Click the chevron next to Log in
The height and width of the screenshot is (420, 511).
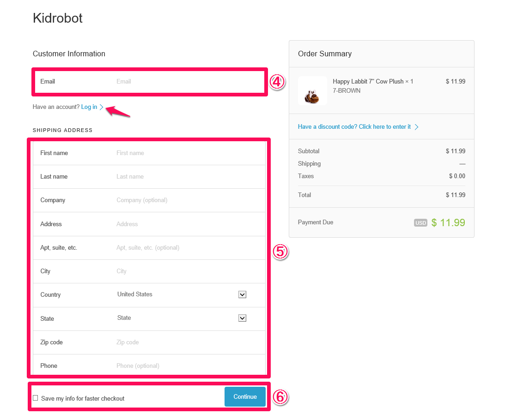coord(101,107)
